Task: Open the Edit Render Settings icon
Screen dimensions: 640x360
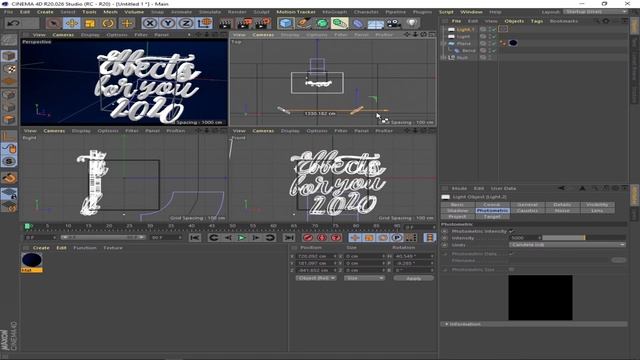Action: click(x=263, y=24)
